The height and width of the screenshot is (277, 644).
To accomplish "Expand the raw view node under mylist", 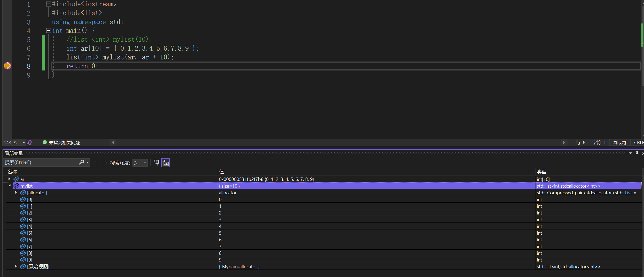I will (x=16, y=266).
